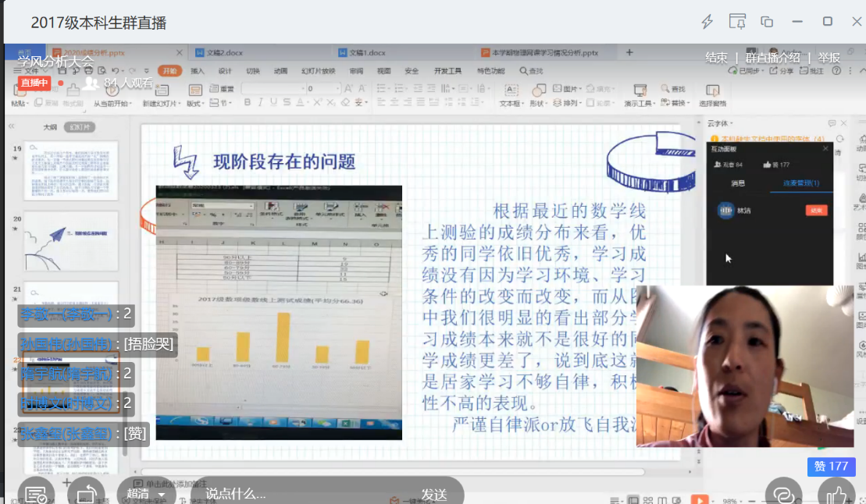Open the notes icon at bottom left

point(35,493)
